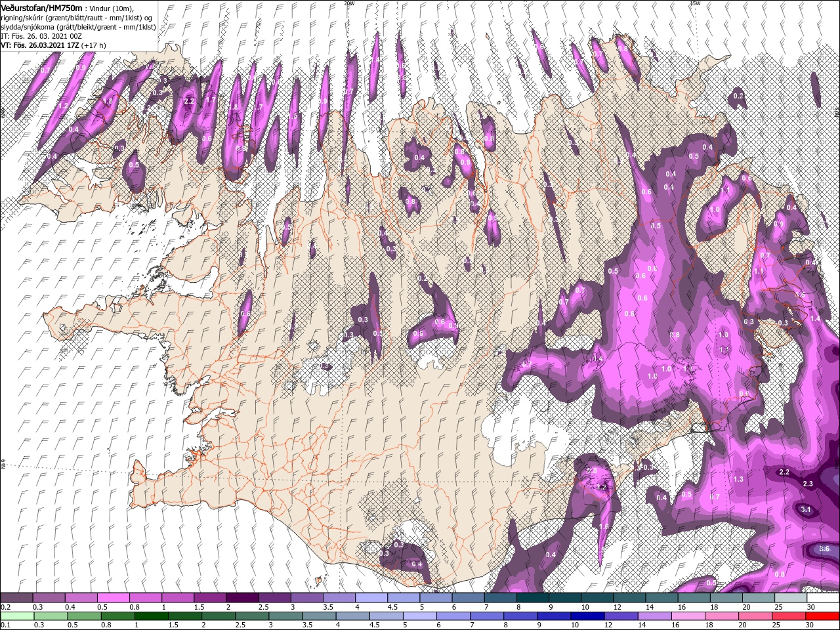The image size is (840, 630).
Task: Pick the medium blue 8 swatch in rain scale
Action: click(520, 616)
